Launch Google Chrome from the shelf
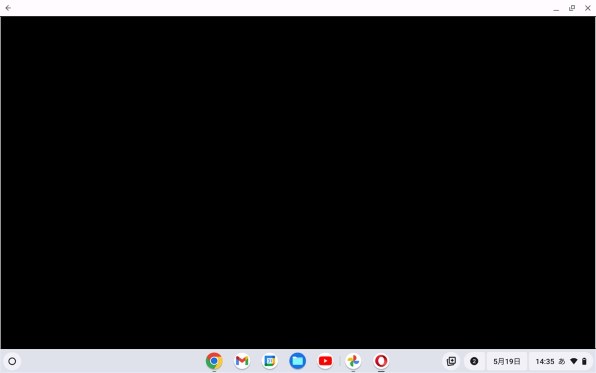This screenshot has width=596, height=373. (x=214, y=361)
